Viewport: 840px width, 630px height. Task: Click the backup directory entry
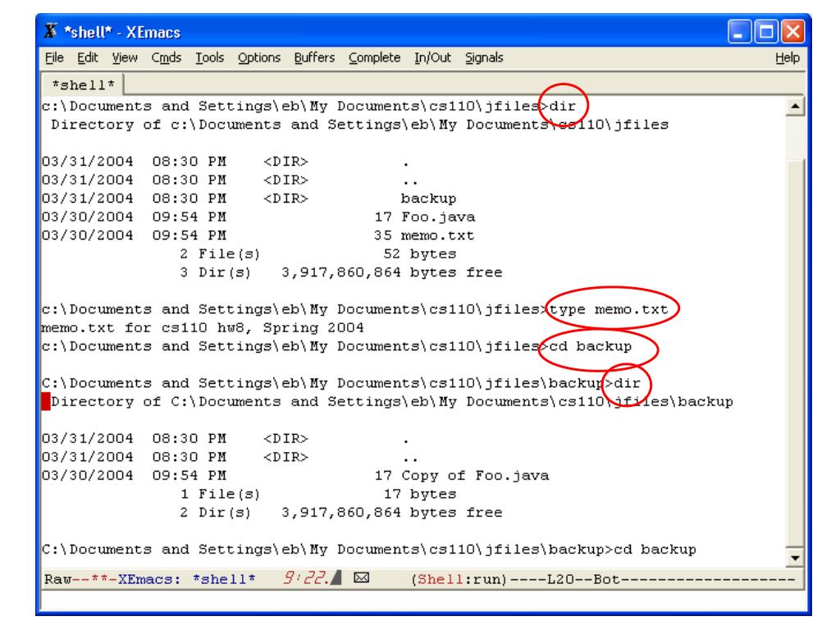tap(428, 199)
